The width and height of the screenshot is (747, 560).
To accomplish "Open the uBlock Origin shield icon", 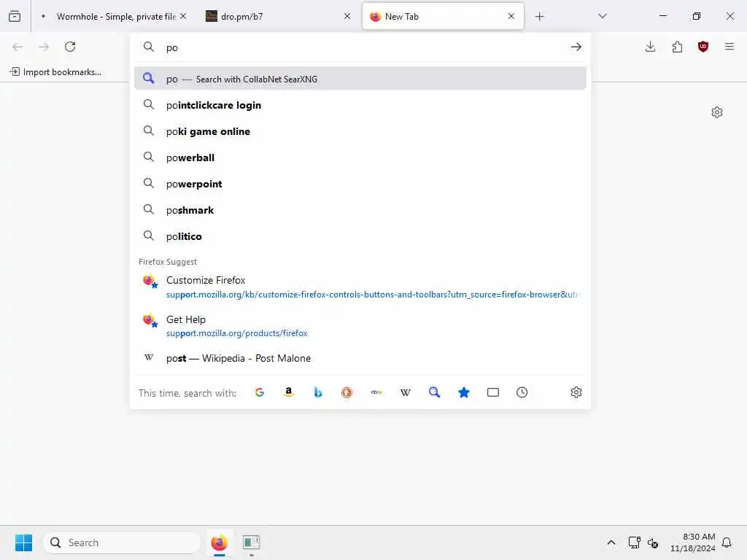I will pos(703,47).
